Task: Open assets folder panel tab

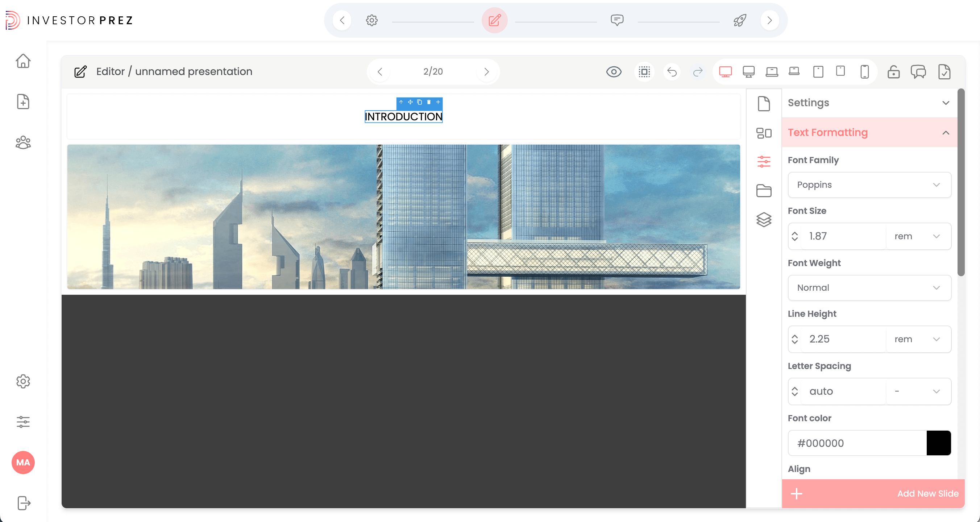Action: pyautogui.click(x=764, y=190)
